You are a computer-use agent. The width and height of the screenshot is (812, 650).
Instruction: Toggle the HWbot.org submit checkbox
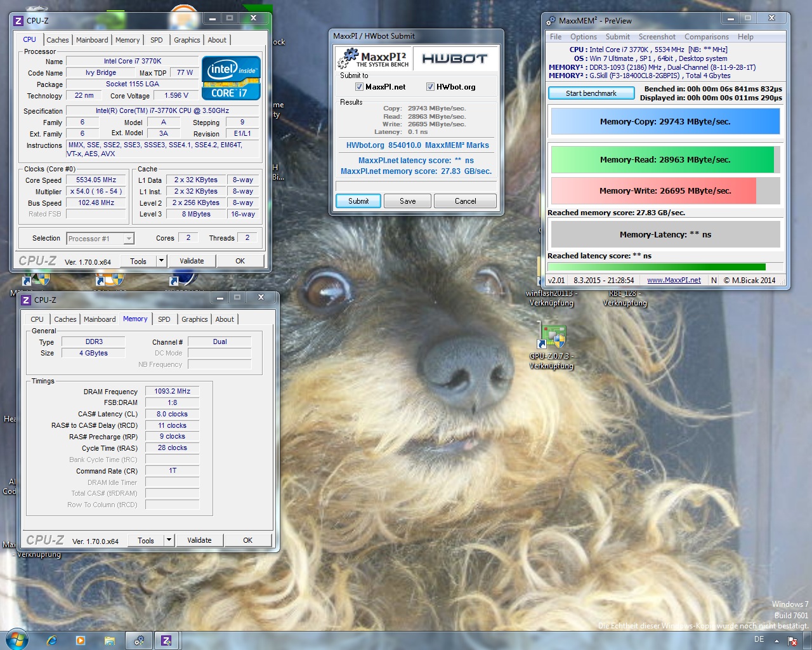click(x=430, y=87)
